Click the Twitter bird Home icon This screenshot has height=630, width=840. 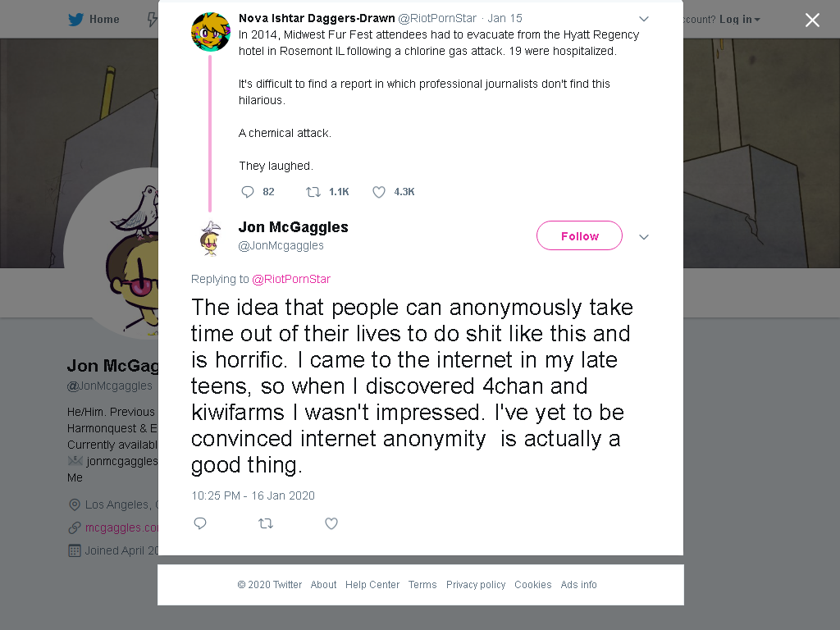point(76,20)
